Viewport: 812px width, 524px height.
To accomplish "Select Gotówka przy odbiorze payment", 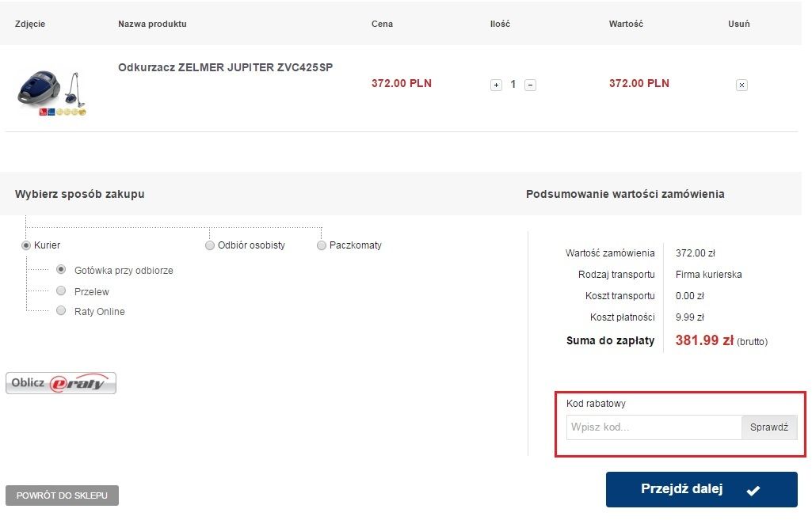I will click(61, 269).
